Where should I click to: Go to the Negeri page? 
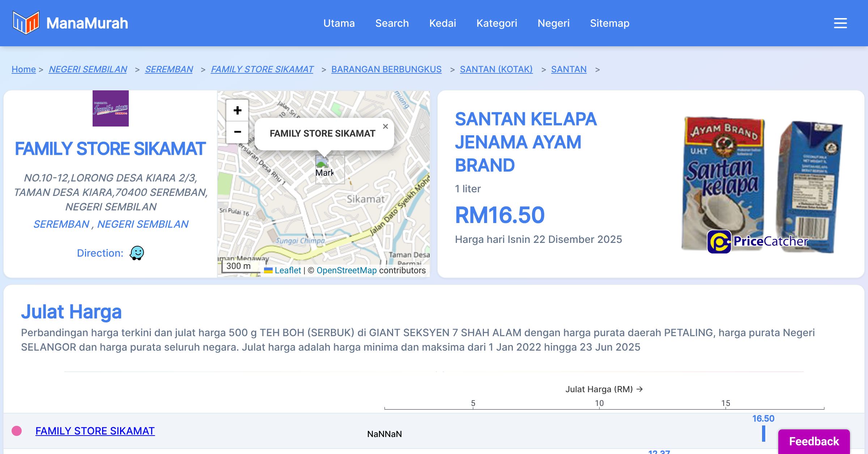click(x=553, y=23)
